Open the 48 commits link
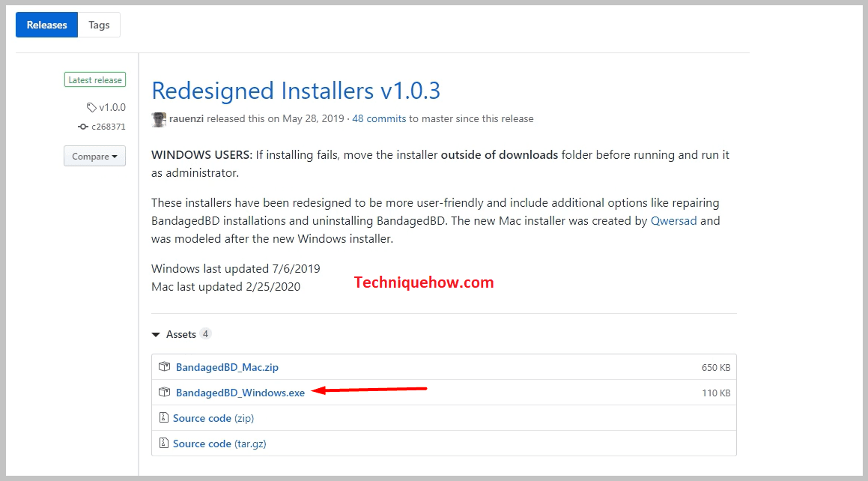This screenshot has width=868, height=481. (379, 119)
